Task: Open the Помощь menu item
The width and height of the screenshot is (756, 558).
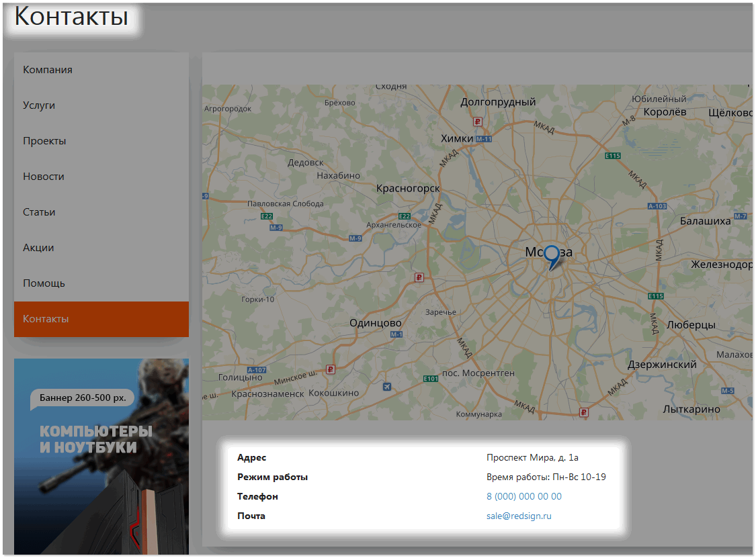Action: [101, 284]
